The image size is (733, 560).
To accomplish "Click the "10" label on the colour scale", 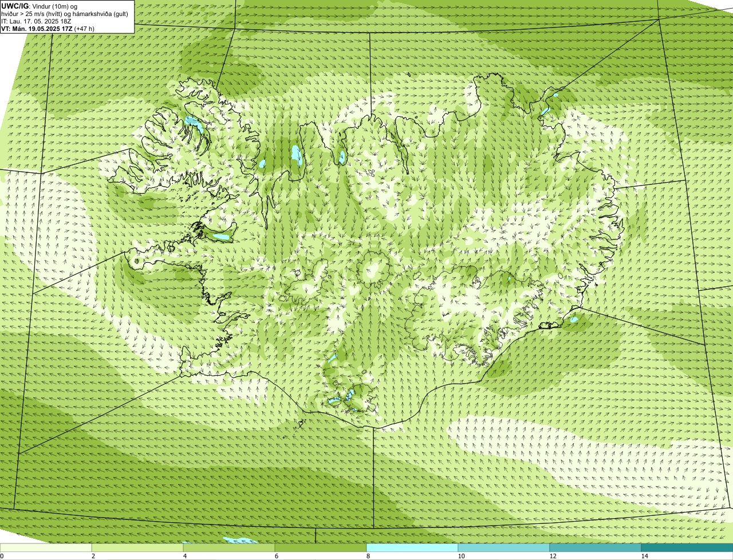I will click(461, 556).
